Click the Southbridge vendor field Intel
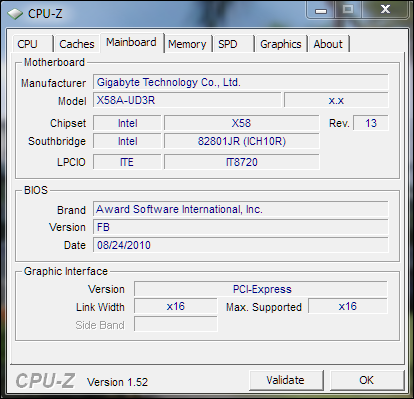The image size is (414, 399). 127,141
